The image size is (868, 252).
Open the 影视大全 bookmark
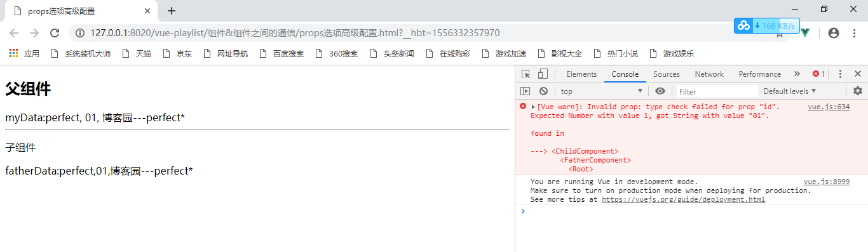coord(560,54)
